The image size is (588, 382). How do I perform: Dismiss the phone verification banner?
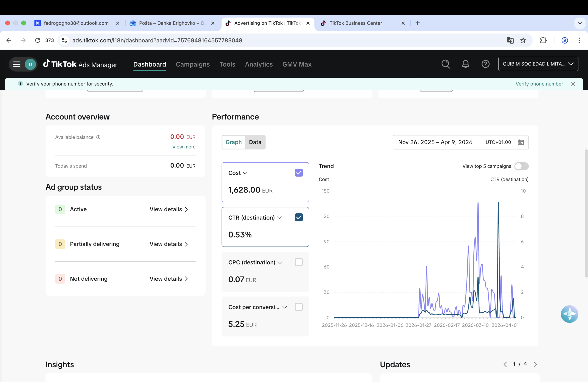tap(573, 84)
